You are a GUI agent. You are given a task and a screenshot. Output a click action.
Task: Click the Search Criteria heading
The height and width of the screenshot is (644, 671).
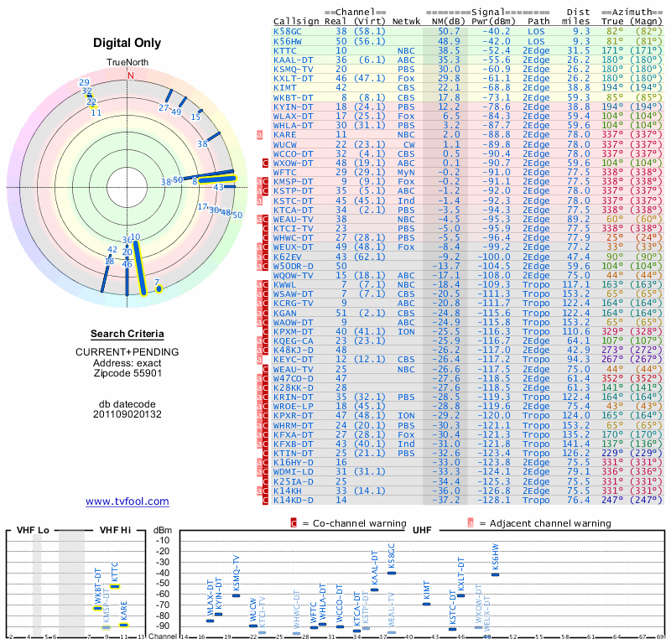[127, 334]
